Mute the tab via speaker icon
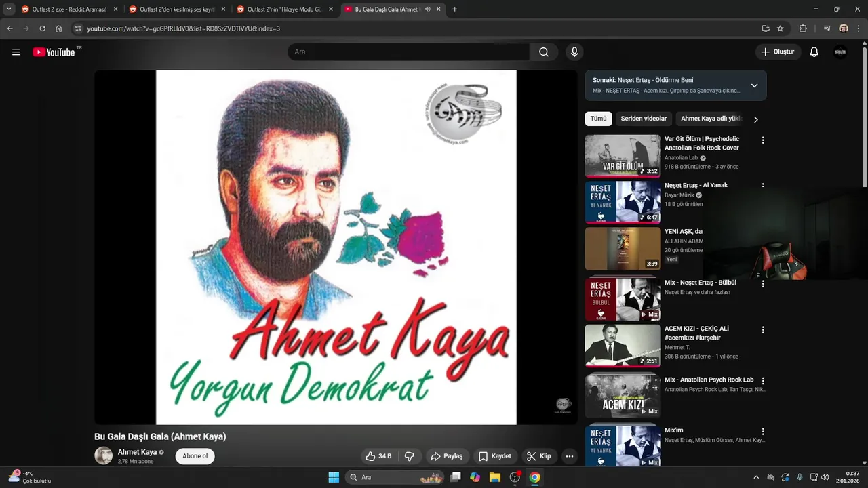This screenshot has width=868, height=488. tap(427, 9)
